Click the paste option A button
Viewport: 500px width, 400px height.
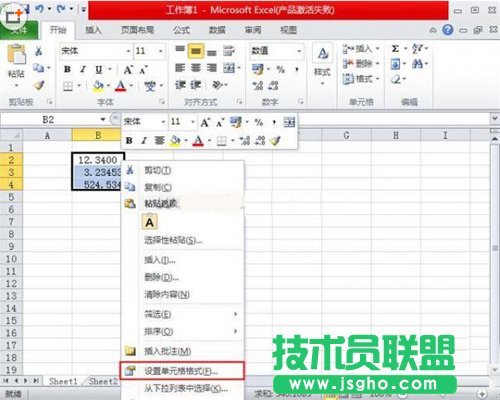[150, 222]
